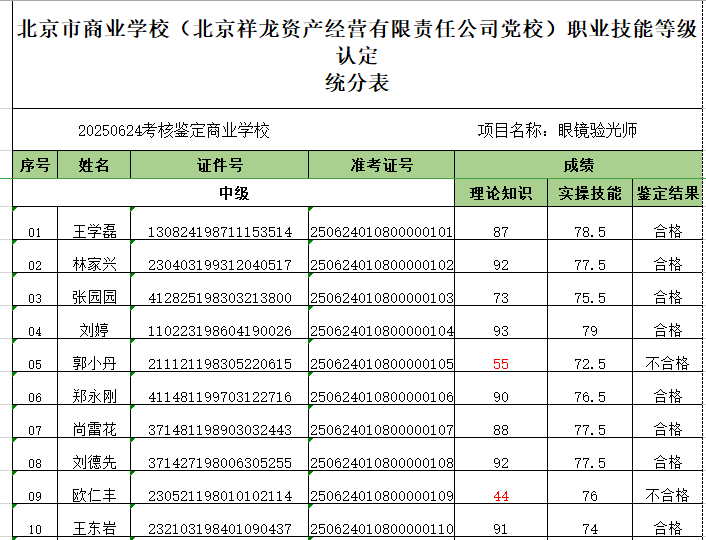
Task: Select exam number 250624010800000103
Action: [x=381, y=298]
